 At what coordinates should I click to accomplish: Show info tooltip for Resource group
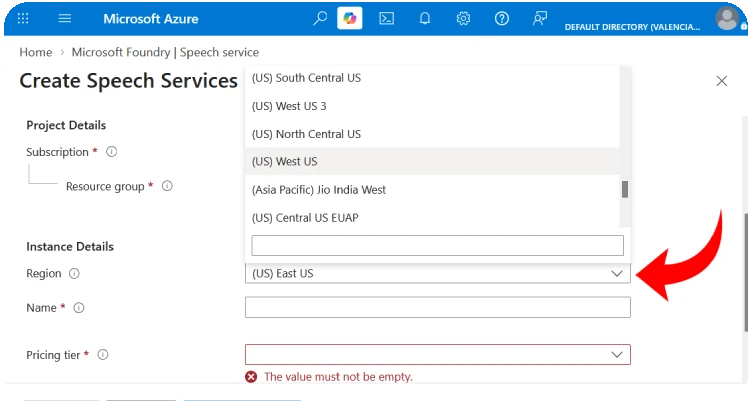(167, 186)
